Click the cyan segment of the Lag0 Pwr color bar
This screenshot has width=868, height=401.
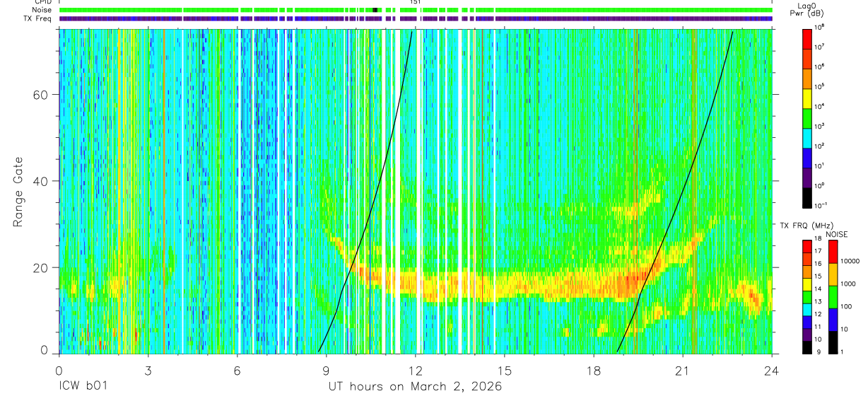pos(807,137)
